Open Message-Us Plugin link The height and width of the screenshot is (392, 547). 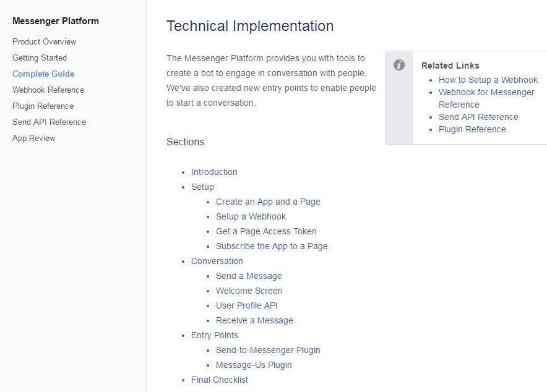point(254,365)
